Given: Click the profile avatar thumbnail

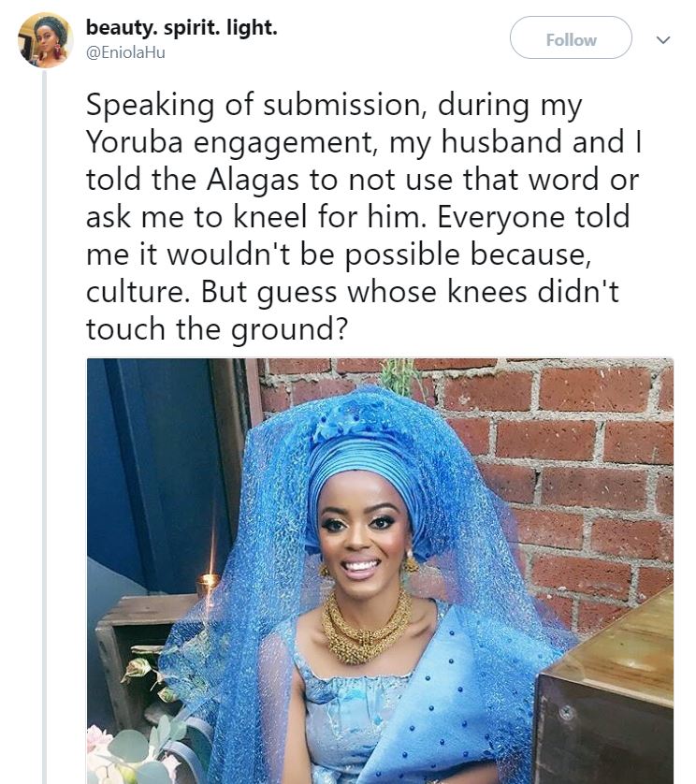Looking at the screenshot, I should pos(45,40).
